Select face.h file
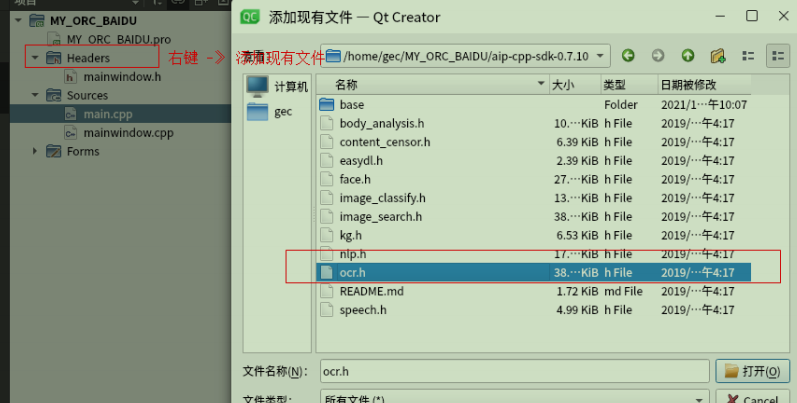Image resolution: width=797 pixels, height=403 pixels. [x=533, y=179]
